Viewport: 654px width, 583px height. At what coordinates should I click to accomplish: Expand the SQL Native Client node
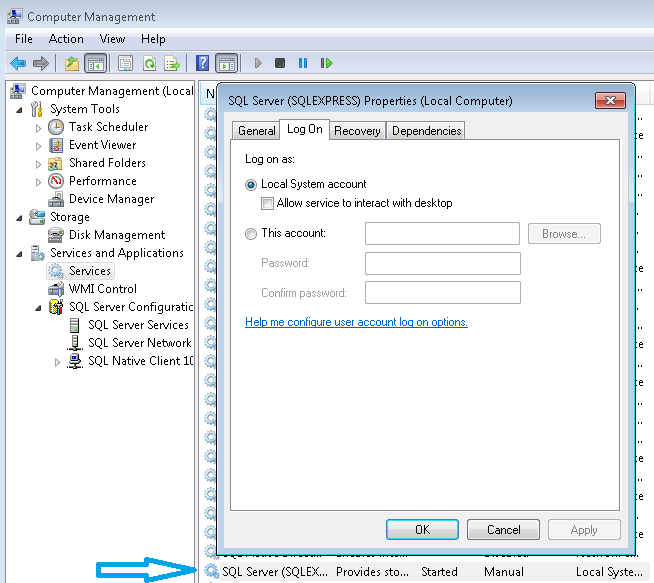(x=58, y=362)
